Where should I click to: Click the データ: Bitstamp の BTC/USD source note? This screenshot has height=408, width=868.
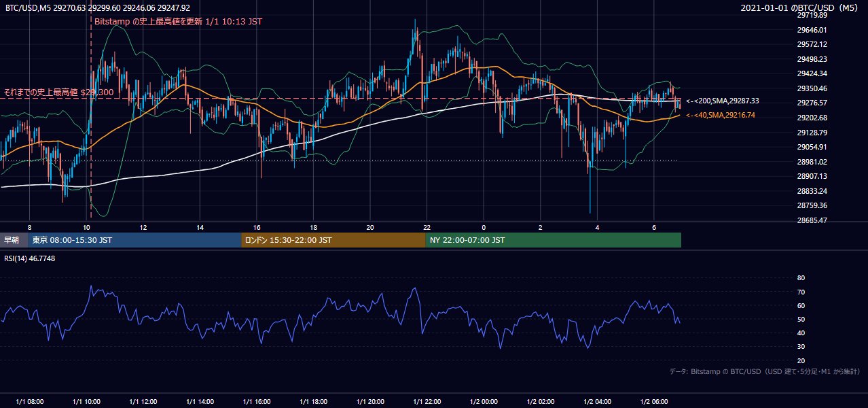(x=765, y=372)
